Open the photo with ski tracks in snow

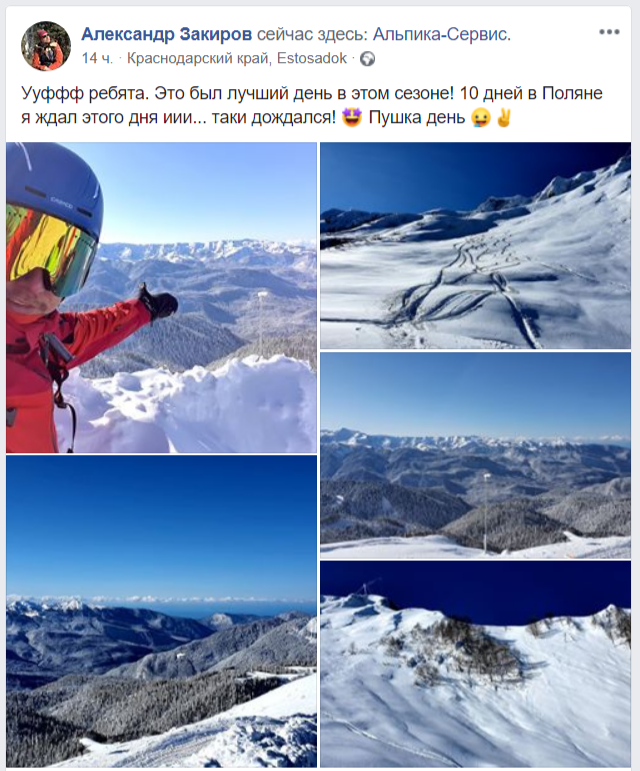pos(475,245)
